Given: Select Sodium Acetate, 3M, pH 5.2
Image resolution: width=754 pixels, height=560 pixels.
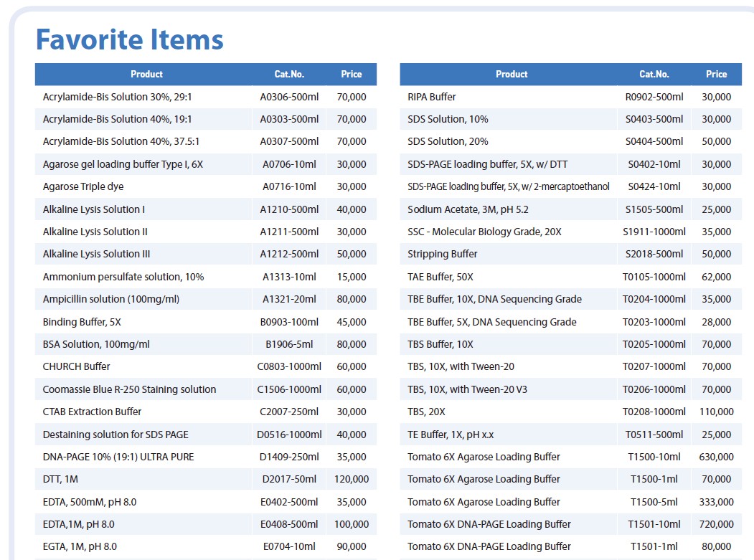Looking at the screenshot, I should (468, 209).
